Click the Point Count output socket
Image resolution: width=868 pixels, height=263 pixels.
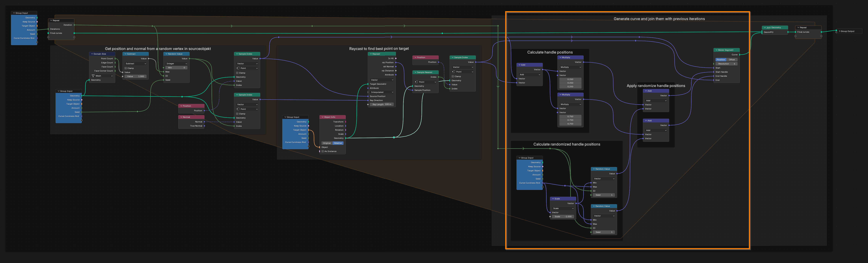coord(115,59)
